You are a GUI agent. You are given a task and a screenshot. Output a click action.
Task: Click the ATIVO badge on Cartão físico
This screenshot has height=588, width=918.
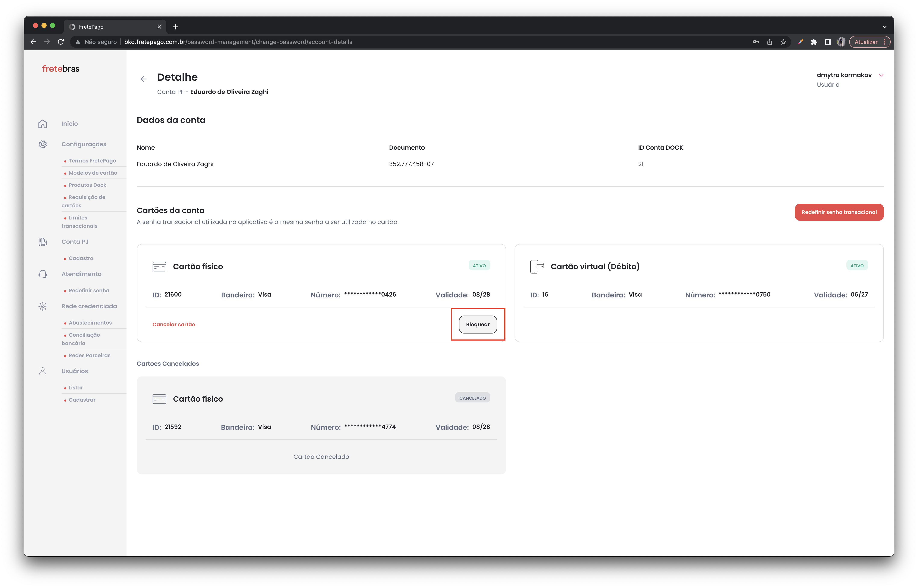479,266
